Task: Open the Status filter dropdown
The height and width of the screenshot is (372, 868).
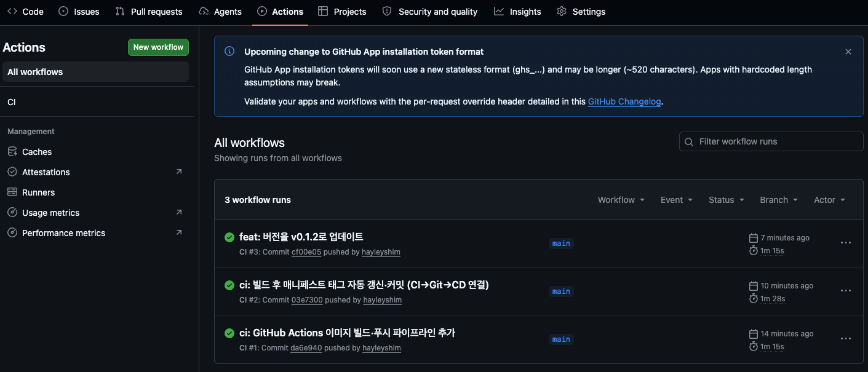Action: pyautogui.click(x=727, y=200)
